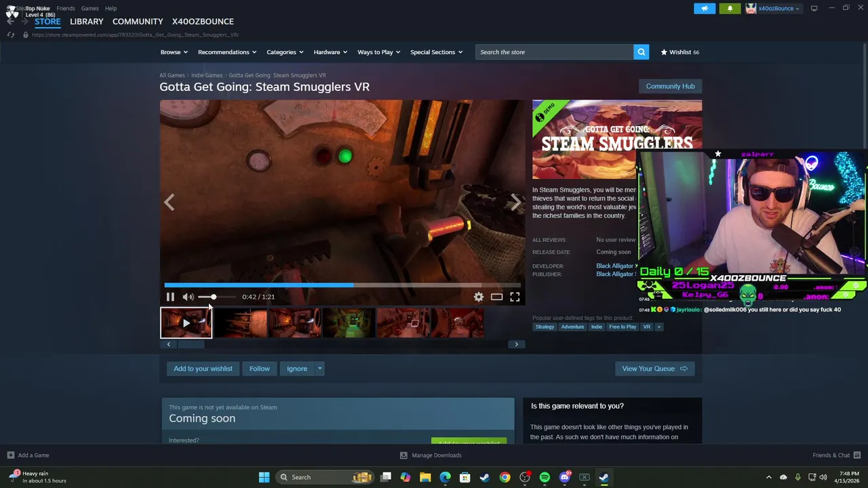Open Microsoft Store taskbar icon
Image resolution: width=868 pixels, height=488 pixels.
(465, 477)
